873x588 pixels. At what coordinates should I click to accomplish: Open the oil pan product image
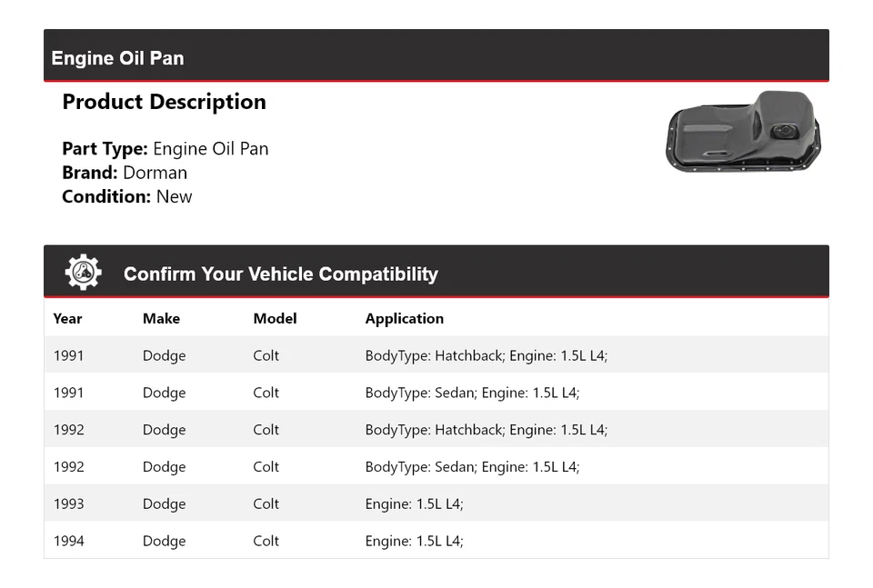tap(743, 131)
